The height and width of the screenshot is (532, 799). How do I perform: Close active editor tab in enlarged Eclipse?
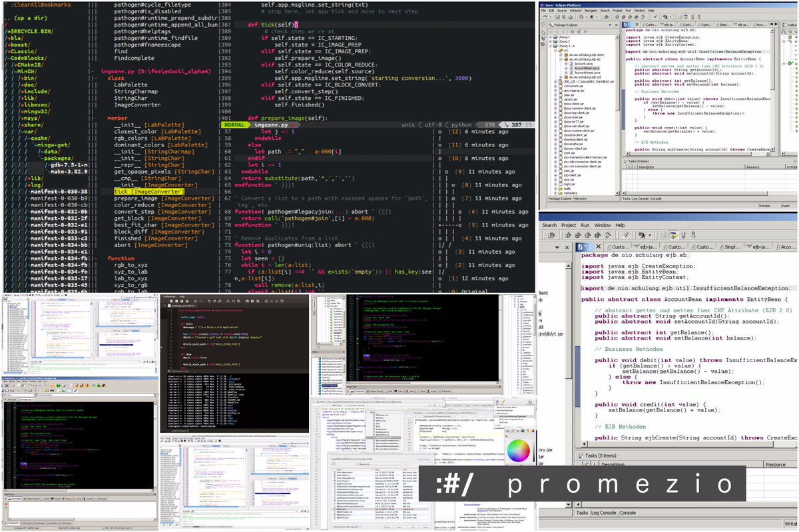[599, 246]
